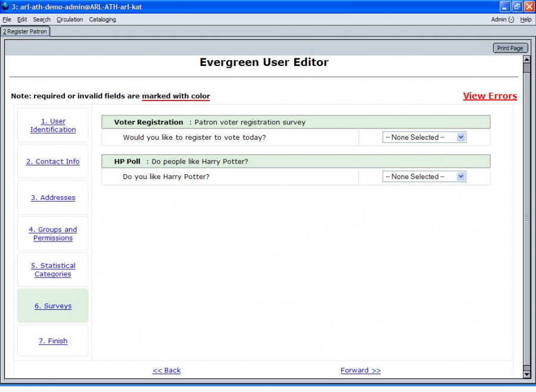Switch to the Register Patron tab

(x=26, y=32)
